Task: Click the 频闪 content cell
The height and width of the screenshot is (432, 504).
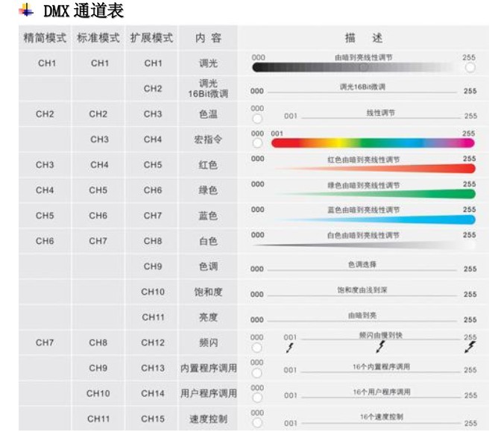Action: (x=208, y=342)
